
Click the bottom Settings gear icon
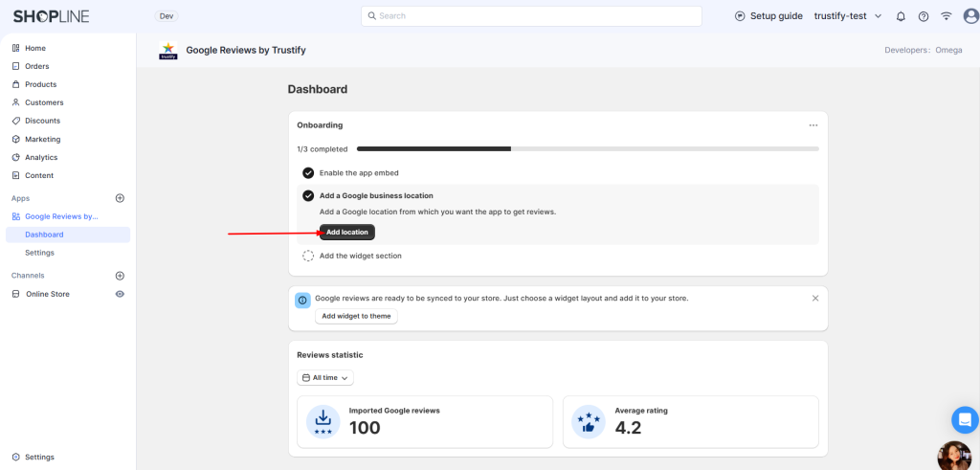click(16, 457)
